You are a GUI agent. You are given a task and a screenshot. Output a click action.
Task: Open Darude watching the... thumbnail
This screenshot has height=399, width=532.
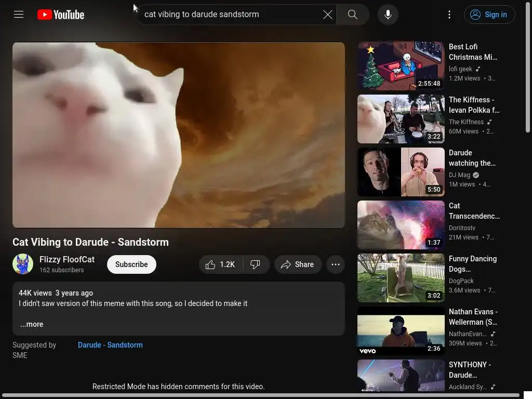(x=401, y=171)
